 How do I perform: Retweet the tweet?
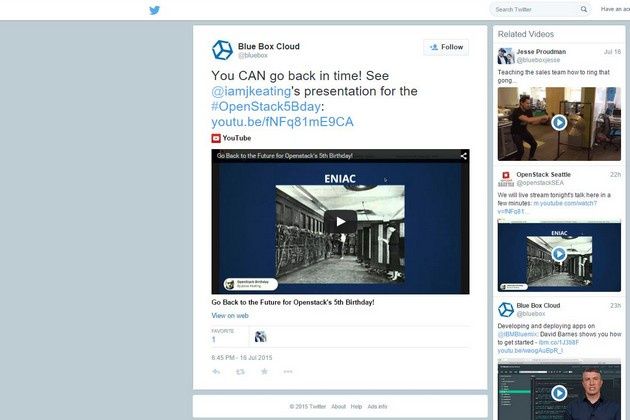[240, 372]
